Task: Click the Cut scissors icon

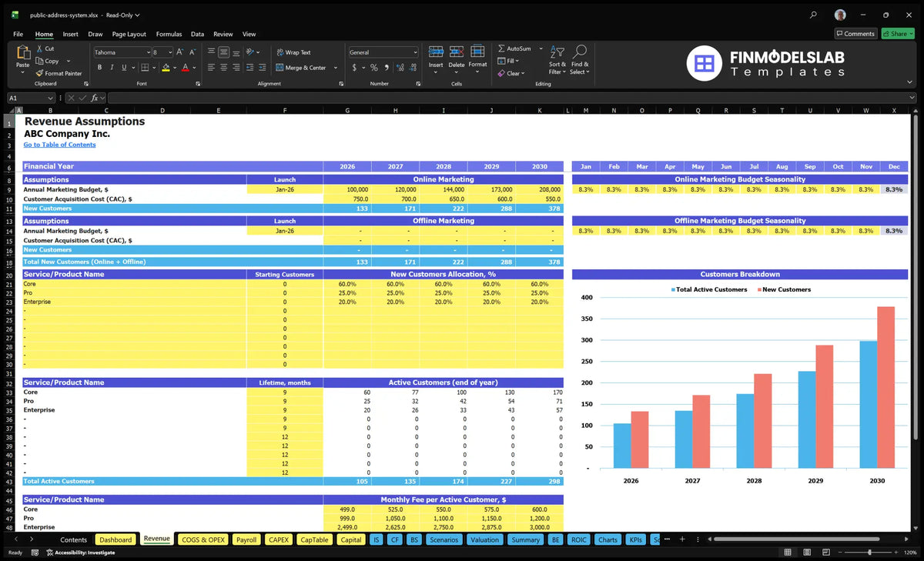Action: click(39, 48)
